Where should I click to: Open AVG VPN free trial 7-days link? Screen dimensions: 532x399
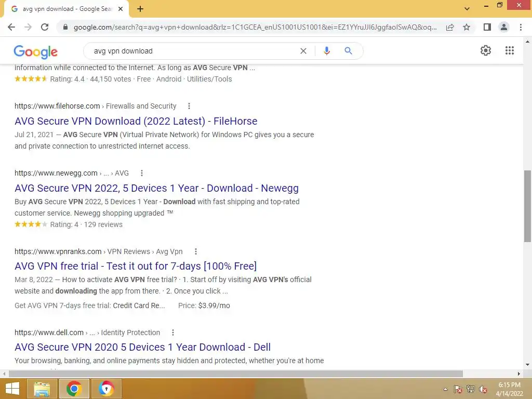136,267
